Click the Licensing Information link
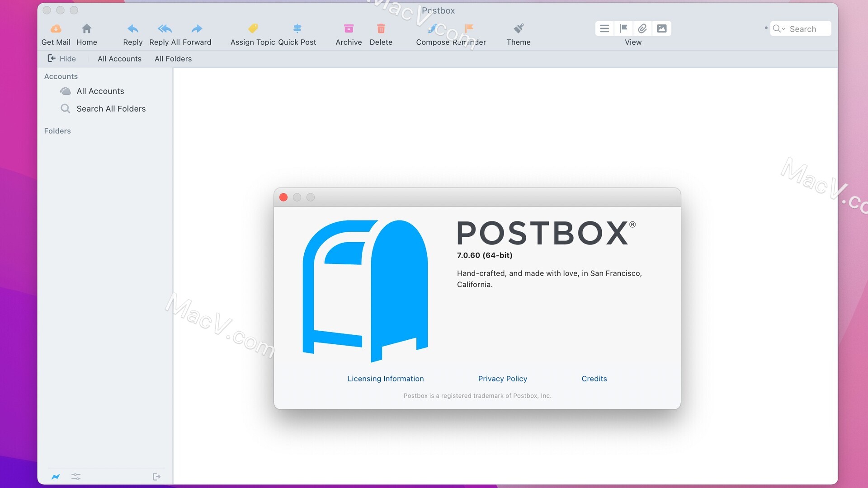Viewport: 868px width, 488px height. pos(385,378)
